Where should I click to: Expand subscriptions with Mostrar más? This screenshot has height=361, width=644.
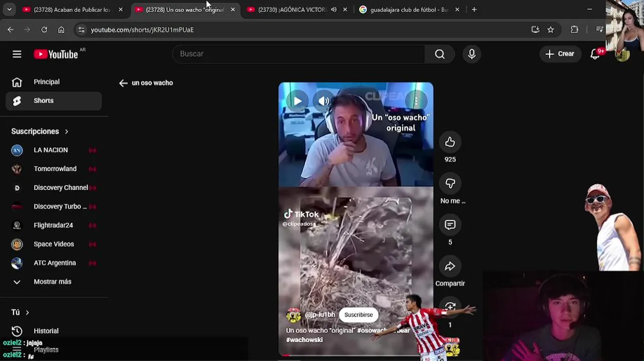point(54,282)
